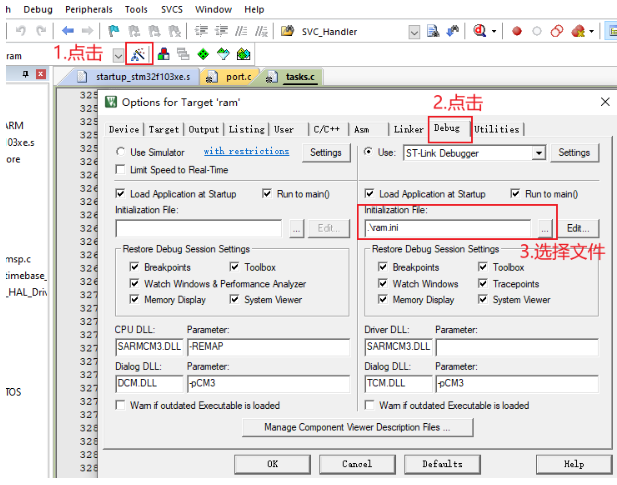Click the Find in Files icon
This screenshot has height=485, width=617.
pos(433,31)
